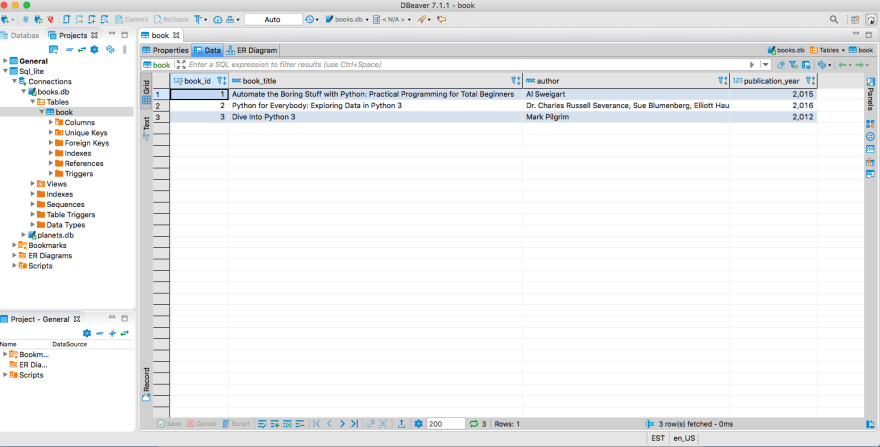The image size is (880, 447).
Task: Select books.db connection in the tree
Action: click(53, 92)
